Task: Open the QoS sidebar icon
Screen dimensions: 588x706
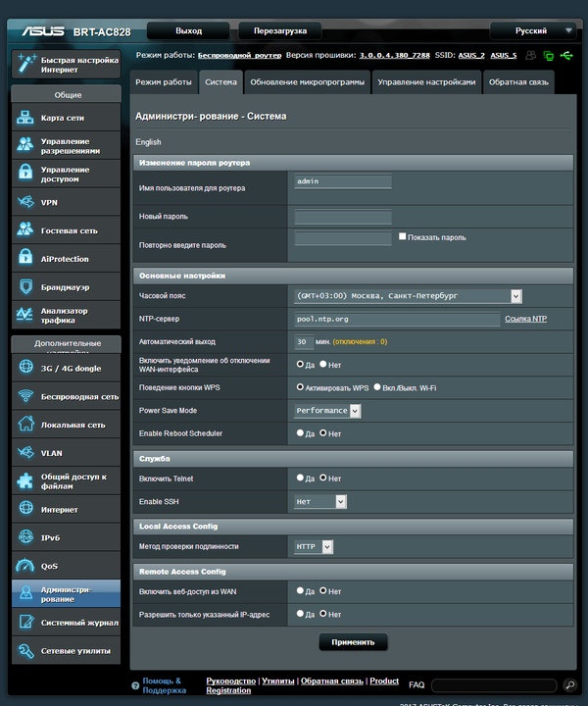Action: point(25,566)
